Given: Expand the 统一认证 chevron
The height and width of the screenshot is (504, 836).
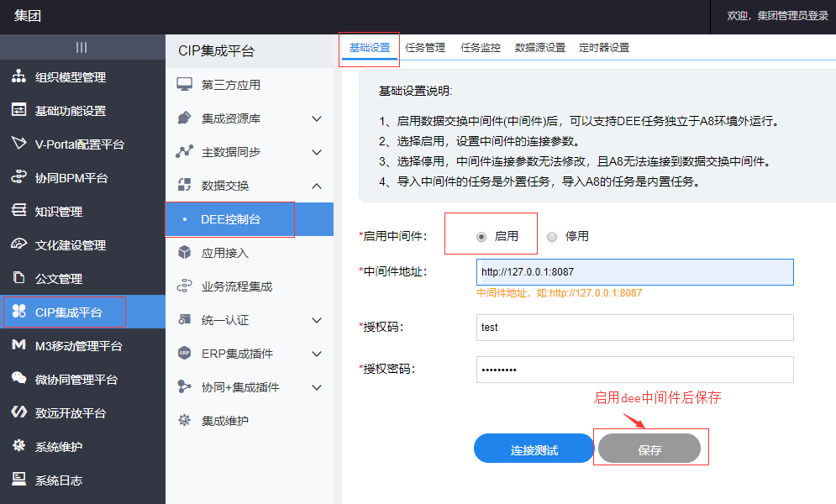Looking at the screenshot, I should 317,320.
